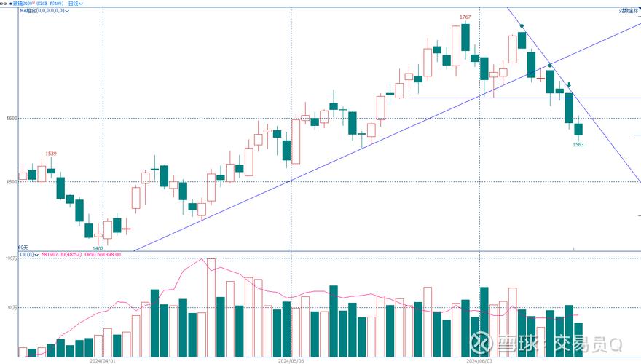Image resolution: width=641 pixels, height=364 pixels.
Task: Click the 1767 high price label
Action: tap(464, 16)
